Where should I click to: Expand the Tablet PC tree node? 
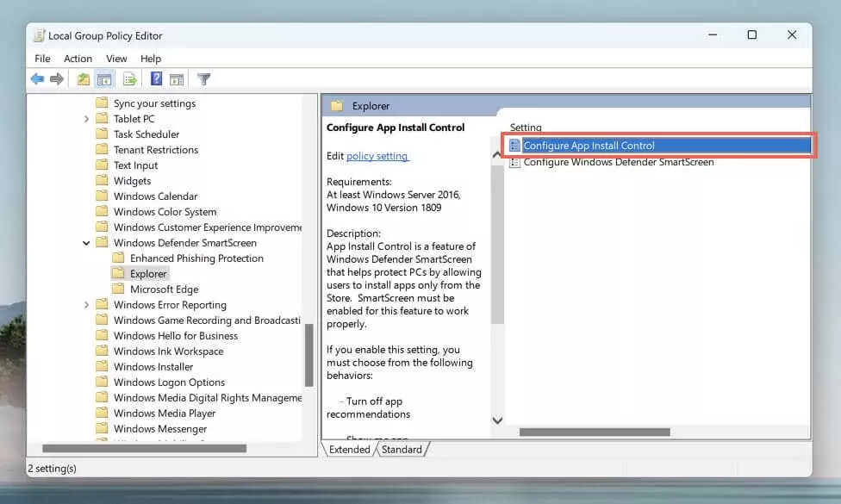[x=86, y=119]
